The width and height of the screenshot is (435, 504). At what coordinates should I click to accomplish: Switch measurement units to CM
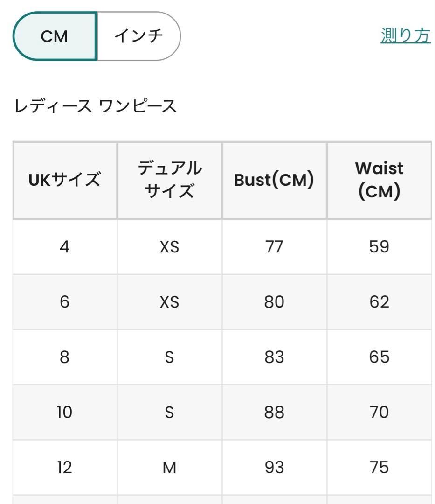[x=55, y=36]
